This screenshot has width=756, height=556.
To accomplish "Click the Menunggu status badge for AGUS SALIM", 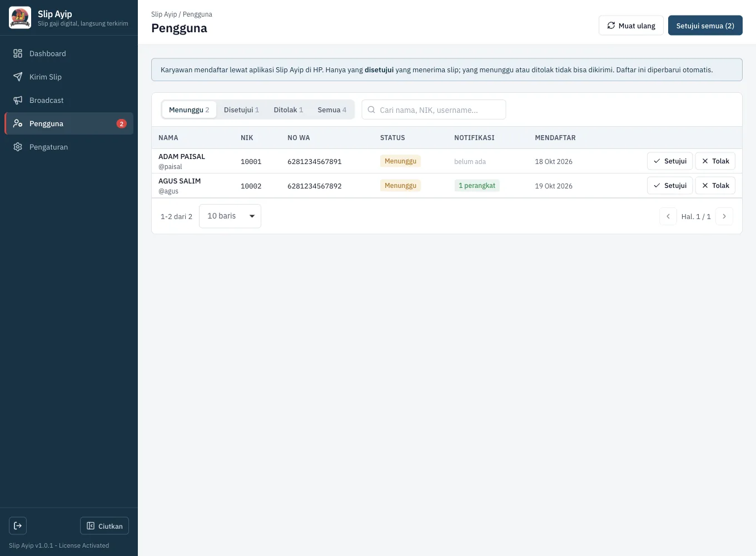I will (x=400, y=185).
